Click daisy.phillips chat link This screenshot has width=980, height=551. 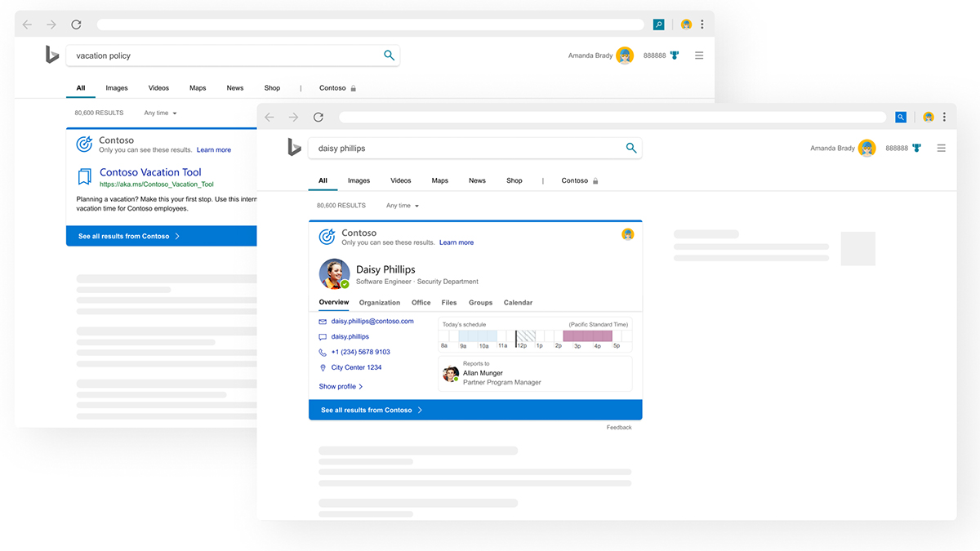350,336
